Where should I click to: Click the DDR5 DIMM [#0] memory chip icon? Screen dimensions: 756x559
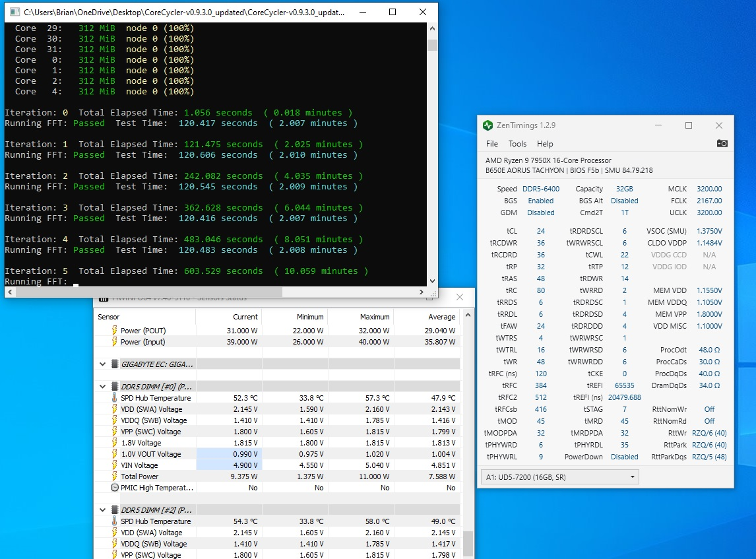pyautogui.click(x=115, y=386)
